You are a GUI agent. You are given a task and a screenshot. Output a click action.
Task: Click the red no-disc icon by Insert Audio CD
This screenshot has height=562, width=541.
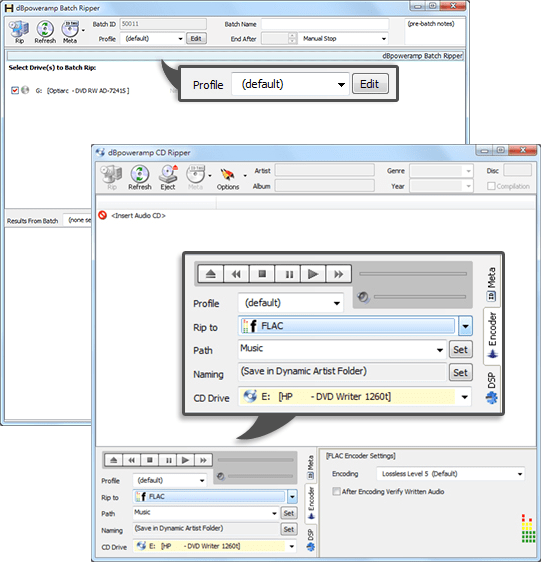(103, 215)
